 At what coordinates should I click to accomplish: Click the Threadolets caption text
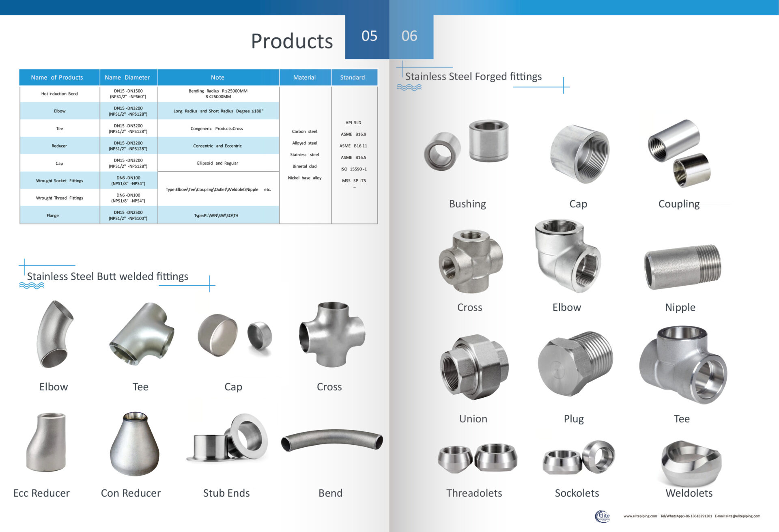[x=474, y=493]
